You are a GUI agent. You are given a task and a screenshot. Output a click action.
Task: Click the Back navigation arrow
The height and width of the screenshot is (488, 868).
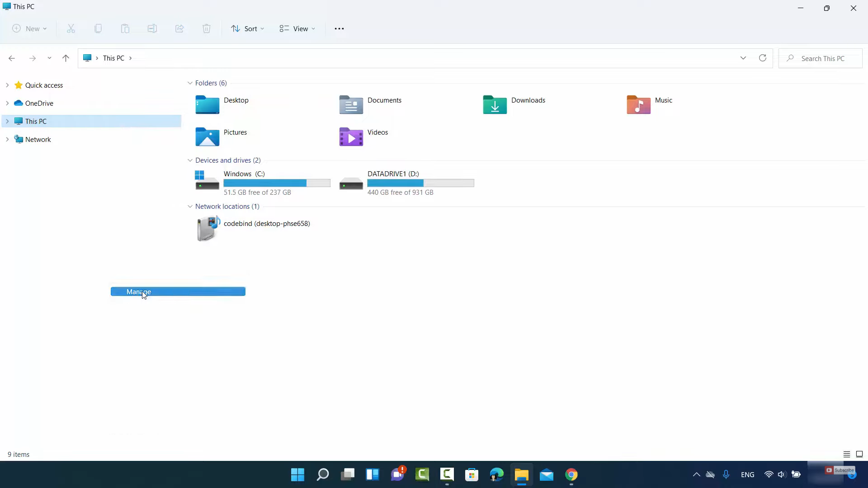point(12,58)
